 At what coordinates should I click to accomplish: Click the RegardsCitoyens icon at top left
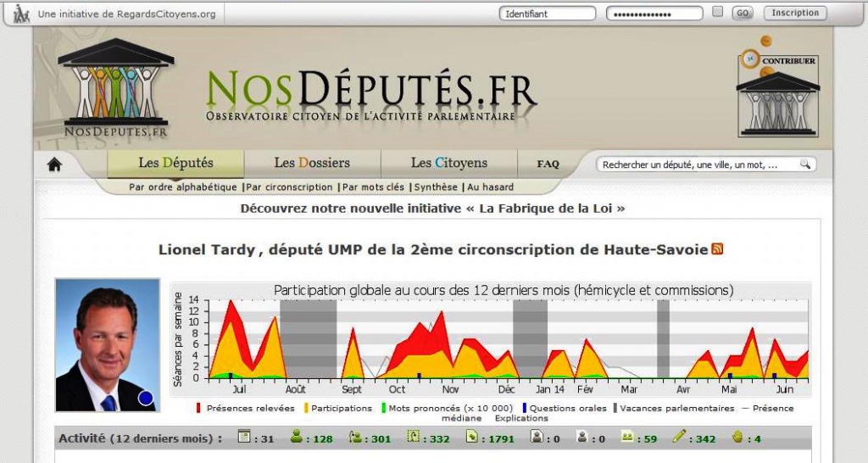[21, 14]
